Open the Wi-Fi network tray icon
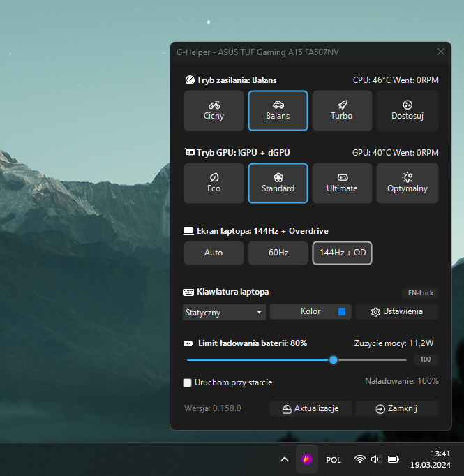464x476 pixels. point(359,459)
